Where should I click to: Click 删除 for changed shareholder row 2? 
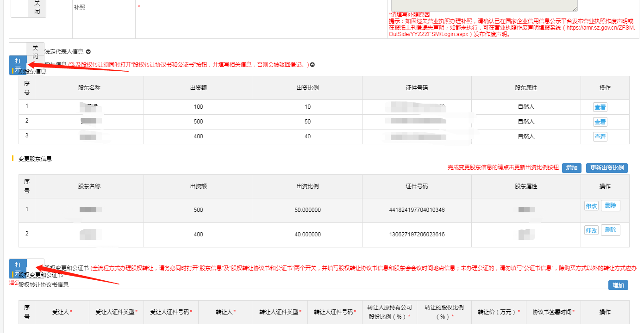click(610, 230)
